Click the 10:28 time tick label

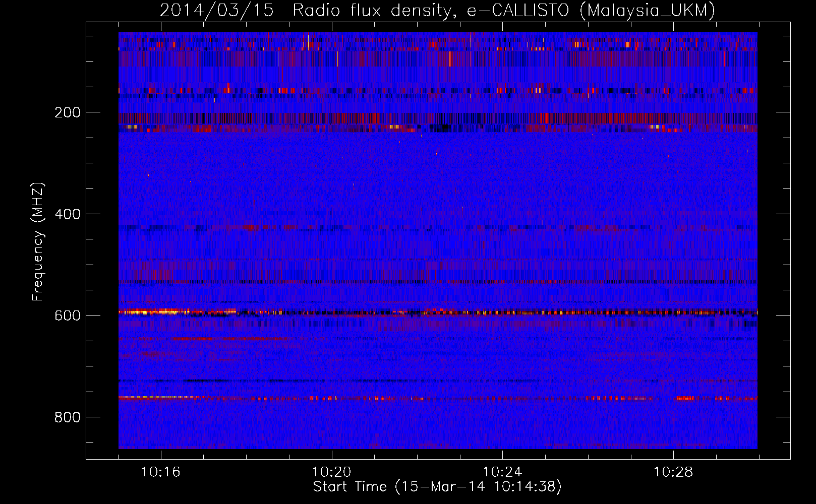point(674,472)
